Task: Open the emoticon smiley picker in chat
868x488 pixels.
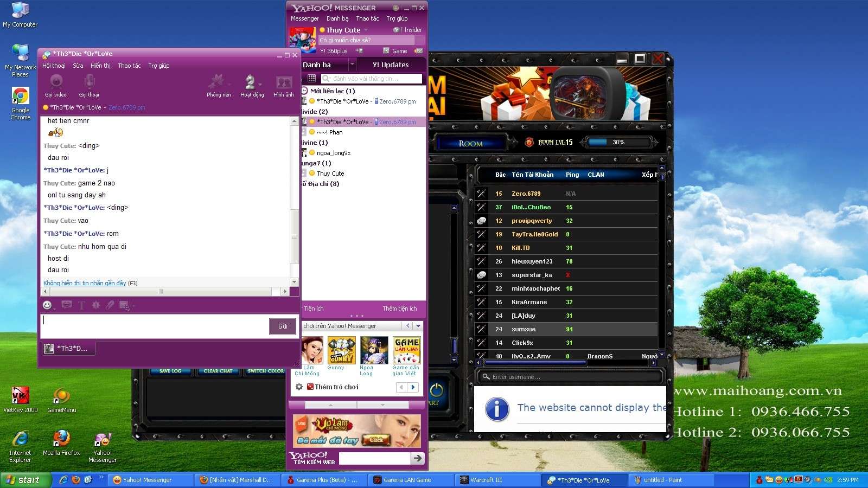Action: pyautogui.click(x=47, y=305)
